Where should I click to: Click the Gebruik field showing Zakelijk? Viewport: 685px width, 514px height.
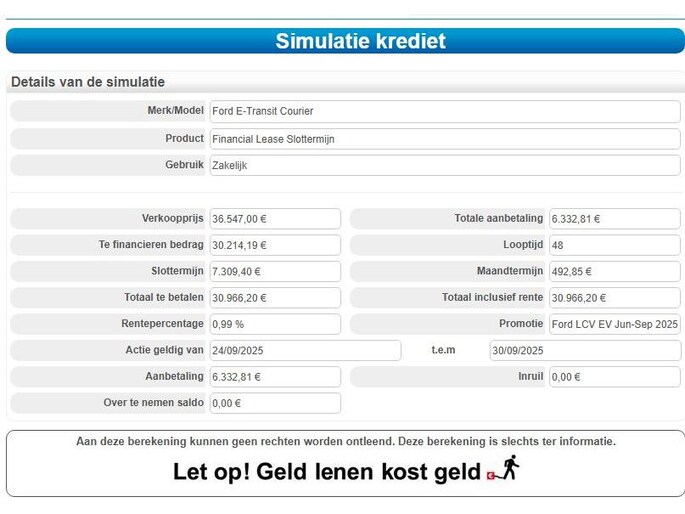[x=444, y=166]
